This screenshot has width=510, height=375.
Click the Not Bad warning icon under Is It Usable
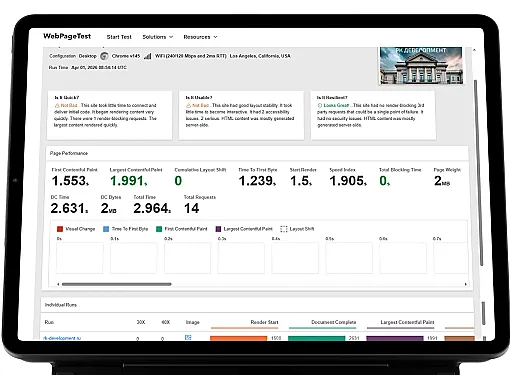click(188, 105)
